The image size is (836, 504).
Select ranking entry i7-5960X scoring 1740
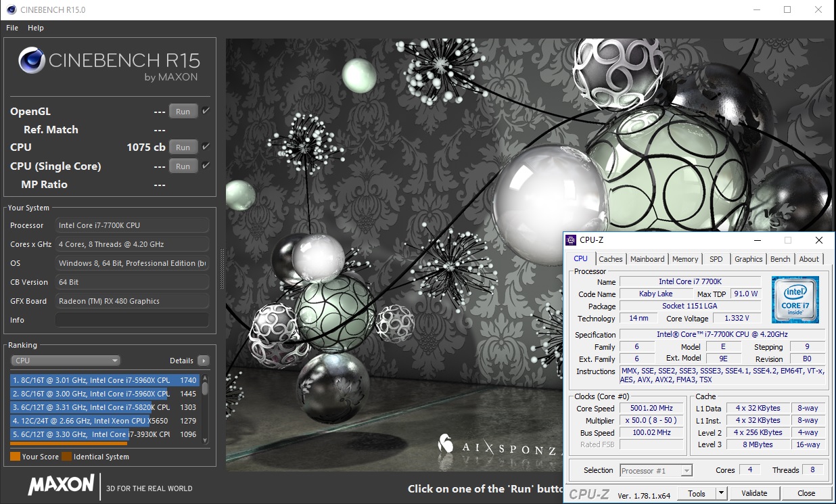click(104, 380)
